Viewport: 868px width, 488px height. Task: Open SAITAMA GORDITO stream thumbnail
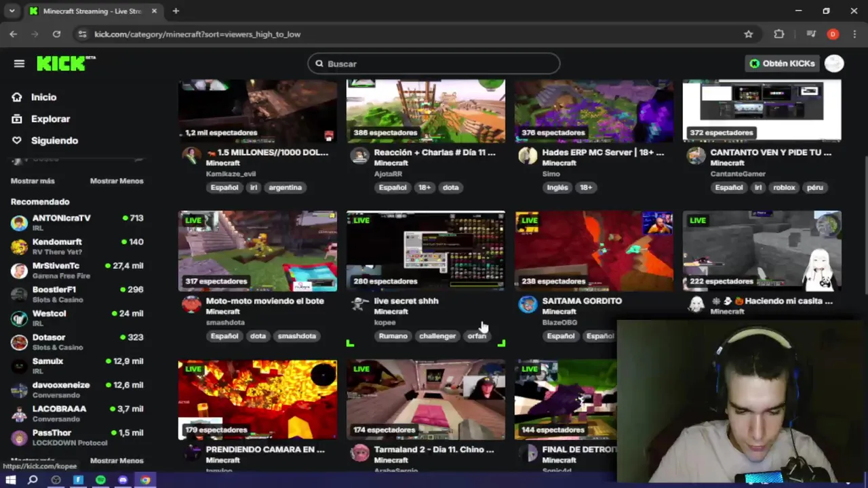coord(594,251)
